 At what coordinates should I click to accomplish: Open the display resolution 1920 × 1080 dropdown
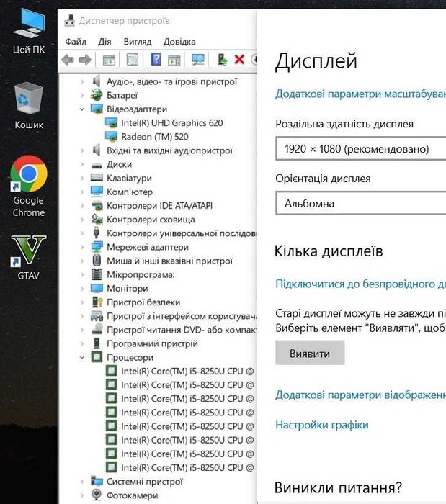[x=360, y=148]
